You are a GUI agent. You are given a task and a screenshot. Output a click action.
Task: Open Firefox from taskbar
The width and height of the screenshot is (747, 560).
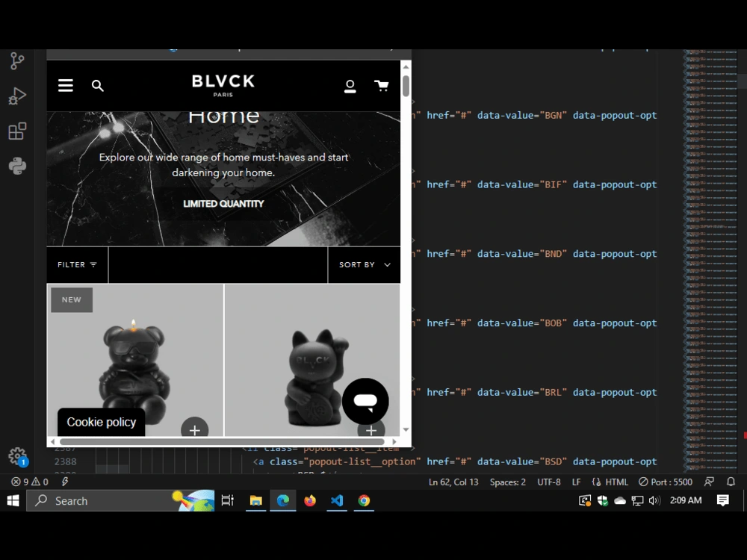click(310, 500)
